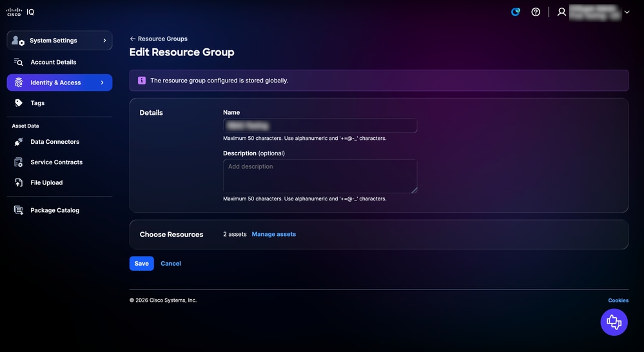Click the Identity & Access fingerprint icon
This screenshot has width=644, height=352.
tap(19, 83)
